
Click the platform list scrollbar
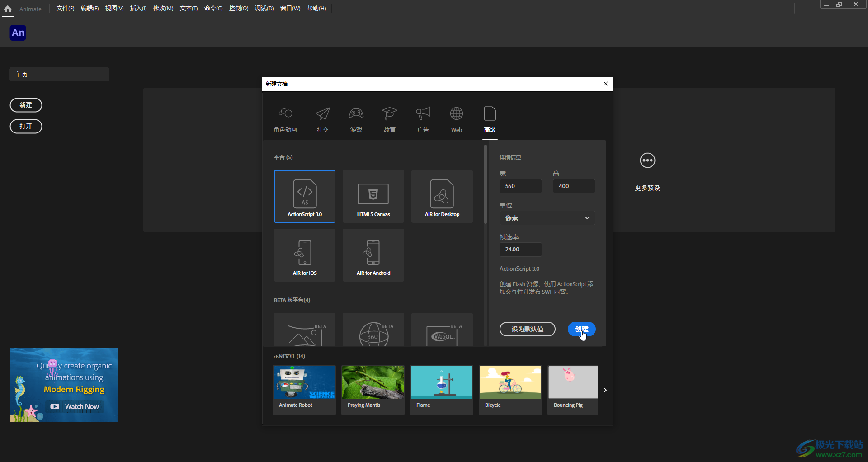pyautogui.click(x=485, y=184)
